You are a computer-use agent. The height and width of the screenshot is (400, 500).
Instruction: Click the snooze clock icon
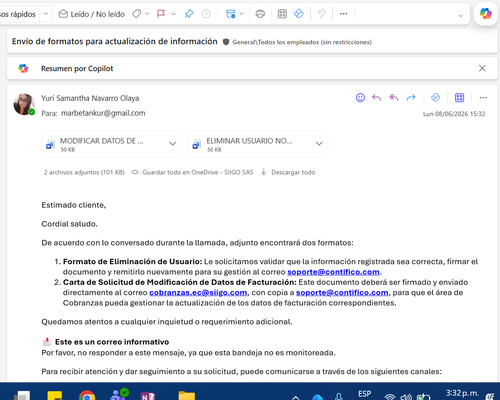pos(206,14)
